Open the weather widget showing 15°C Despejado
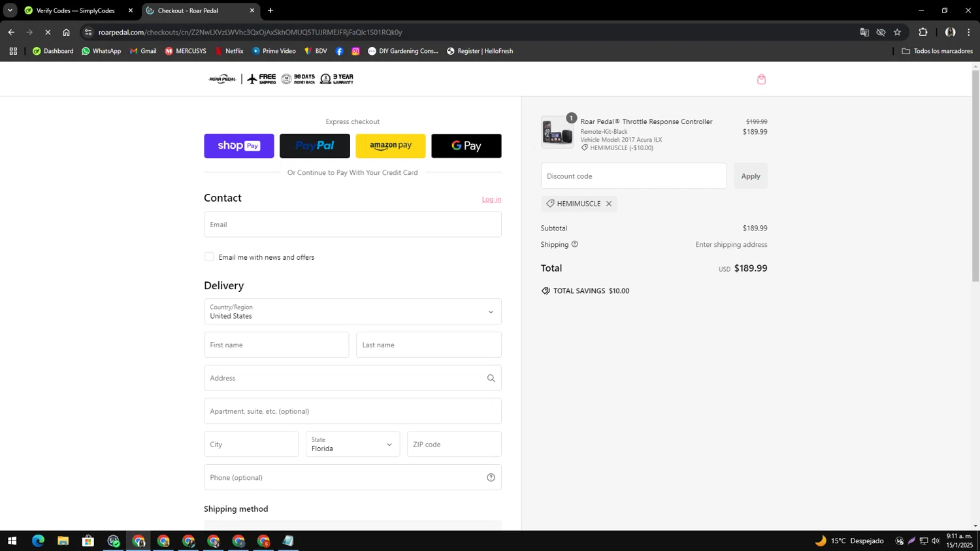Viewport: 980px width, 551px height. pos(849,541)
